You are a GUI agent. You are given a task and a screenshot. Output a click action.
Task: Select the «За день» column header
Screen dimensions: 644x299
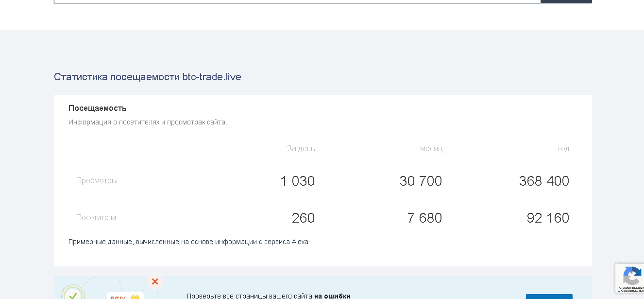[x=301, y=148]
